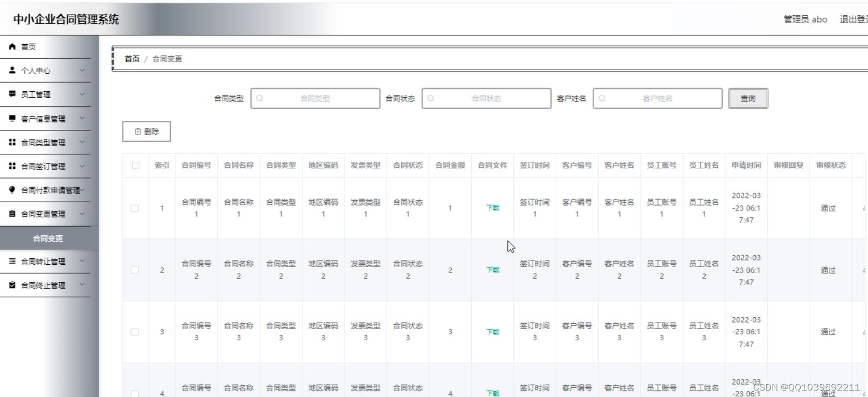Expand the 合同签订管理 chevron
Viewport: 868px width, 397px height.
tap(82, 166)
